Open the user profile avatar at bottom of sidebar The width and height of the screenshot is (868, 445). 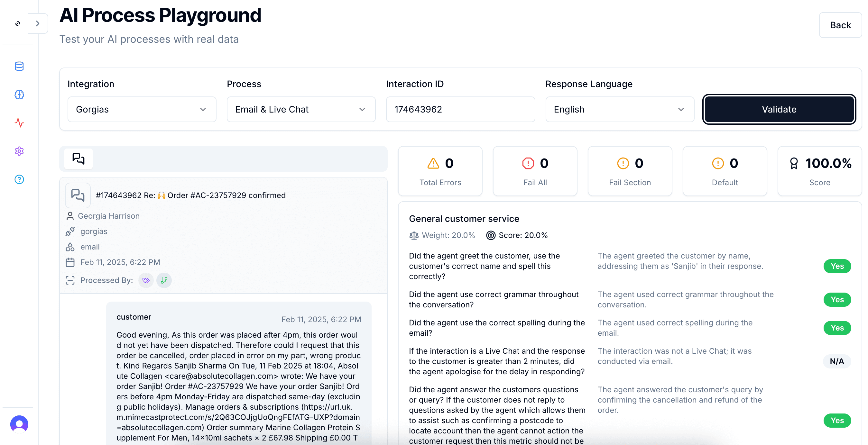pyautogui.click(x=19, y=424)
